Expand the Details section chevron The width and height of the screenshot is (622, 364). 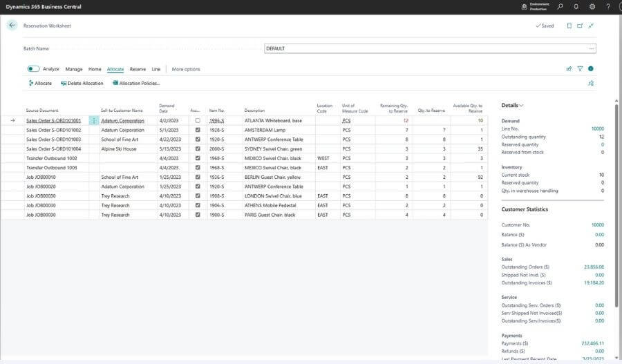pyautogui.click(x=521, y=106)
